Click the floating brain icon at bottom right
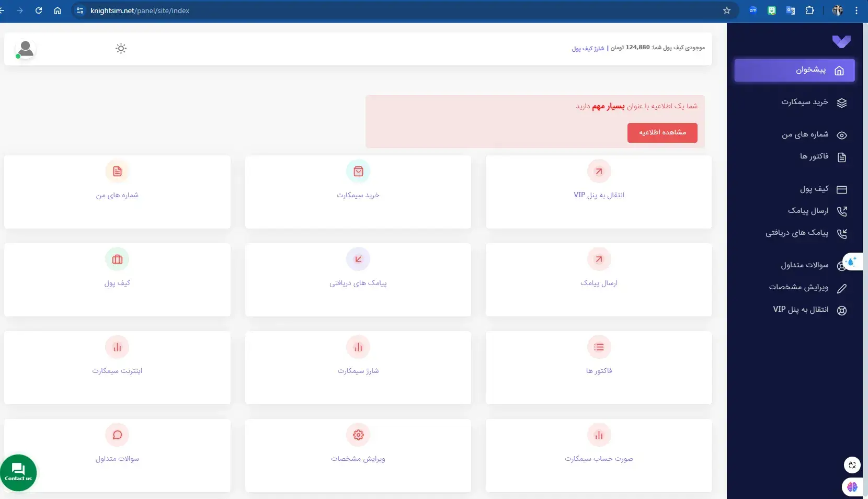Viewport: 868px width, 499px height. click(x=852, y=487)
